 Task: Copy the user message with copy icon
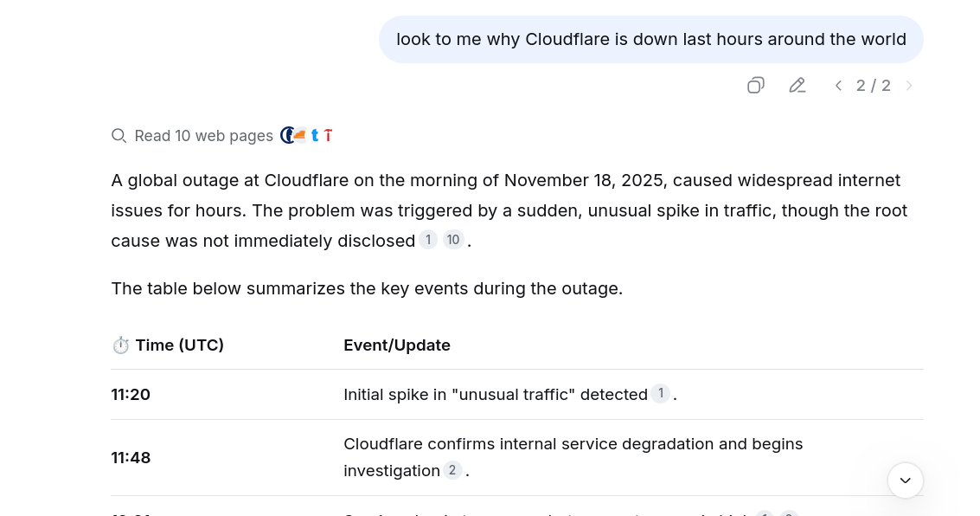pyautogui.click(x=756, y=85)
